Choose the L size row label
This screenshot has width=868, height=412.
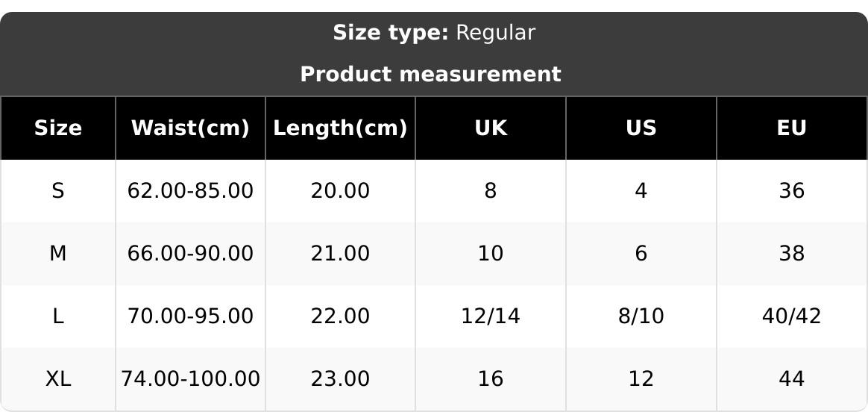[x=58, y=316]
